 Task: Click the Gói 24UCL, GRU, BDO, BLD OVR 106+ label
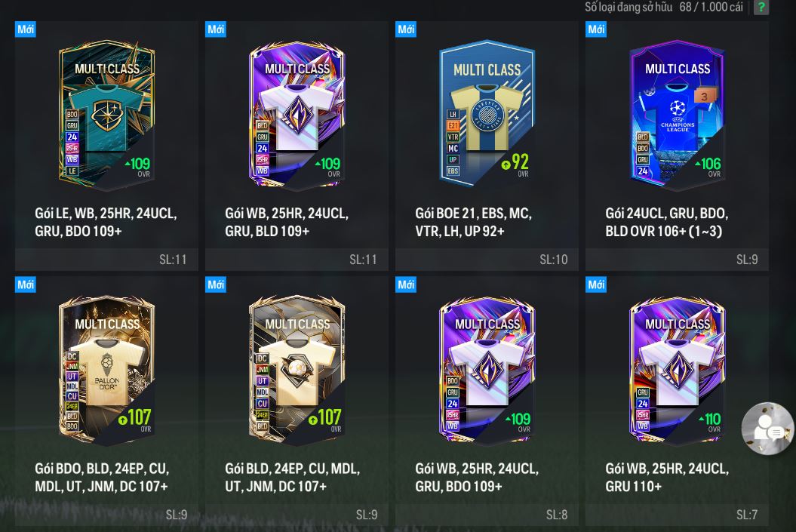pyautogui.click(x=667, y=222)
